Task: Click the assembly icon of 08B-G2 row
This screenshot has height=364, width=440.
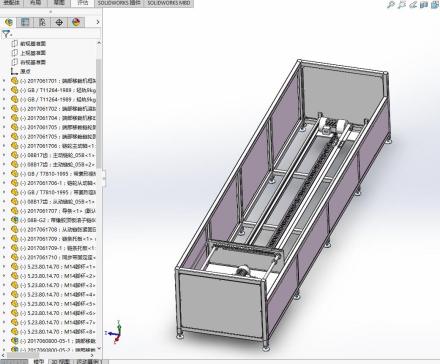Action: pos(14,220)
